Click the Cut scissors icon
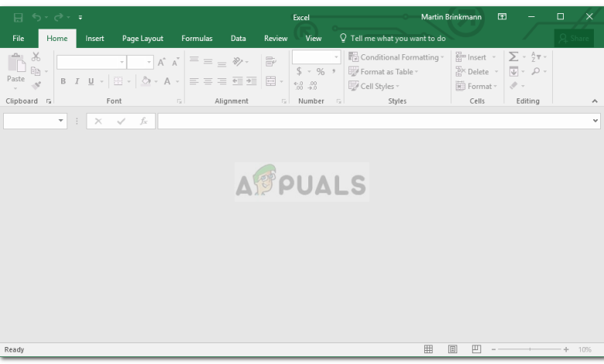The height and width of the screenshot is (364, 604). point(36,57)
